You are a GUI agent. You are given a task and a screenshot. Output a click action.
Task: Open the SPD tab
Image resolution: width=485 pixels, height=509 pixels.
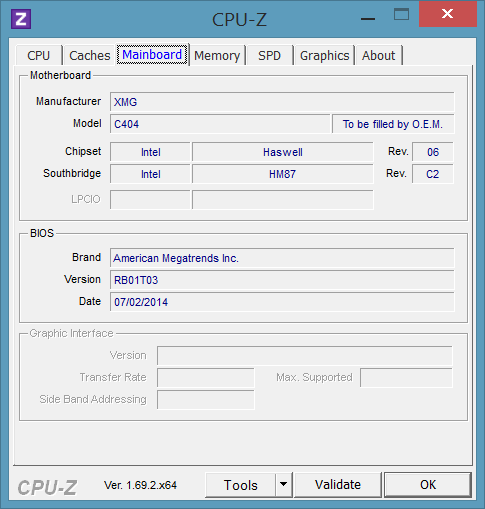tap(269, 55)
